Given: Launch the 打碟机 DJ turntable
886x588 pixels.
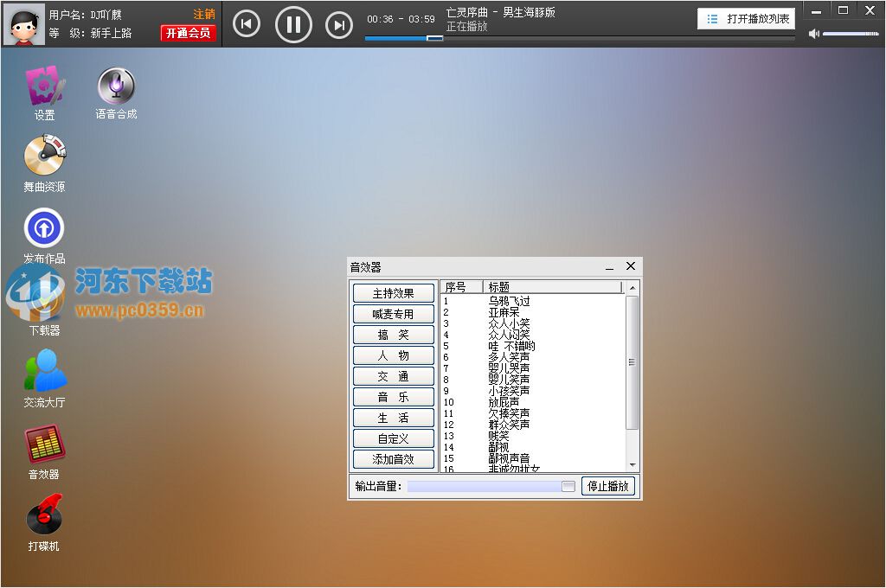Looking at the screenshot, I should (43, 521).
